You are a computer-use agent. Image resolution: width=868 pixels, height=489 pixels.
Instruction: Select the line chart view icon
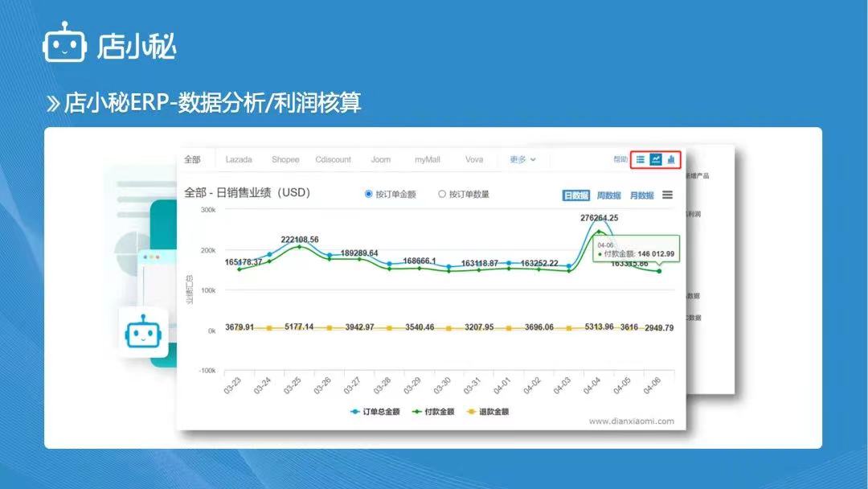click(656, 159)
